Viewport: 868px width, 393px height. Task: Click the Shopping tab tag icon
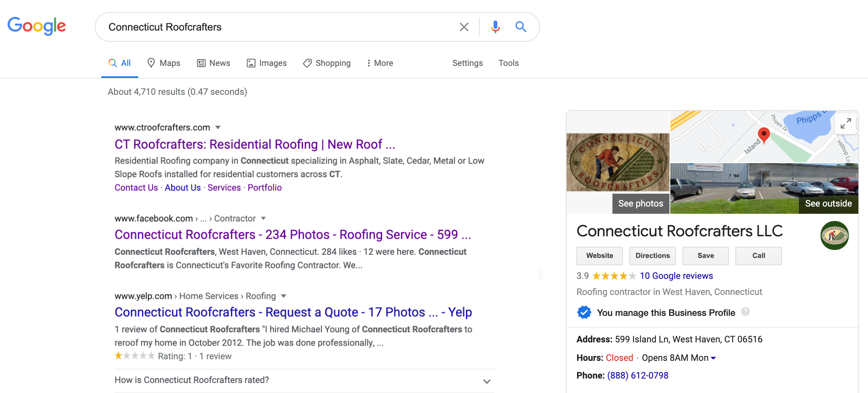point(307,63)
